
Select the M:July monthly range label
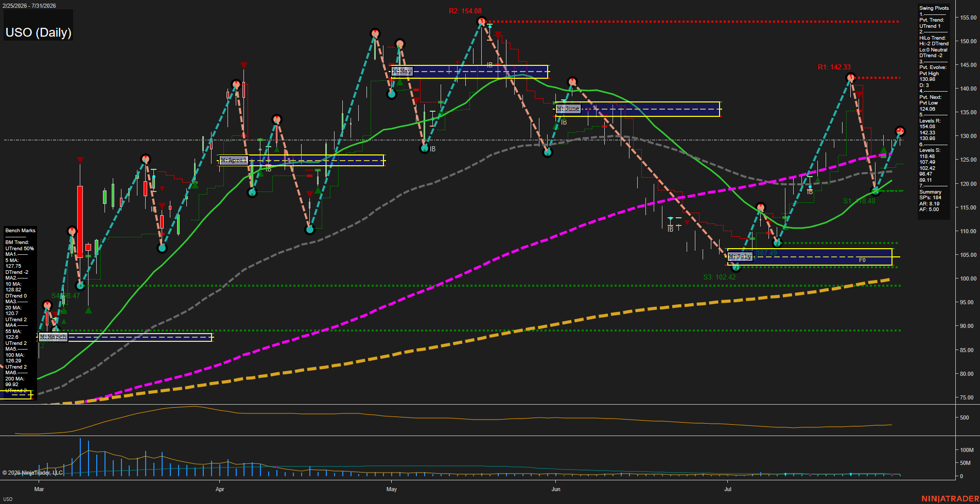740,256
